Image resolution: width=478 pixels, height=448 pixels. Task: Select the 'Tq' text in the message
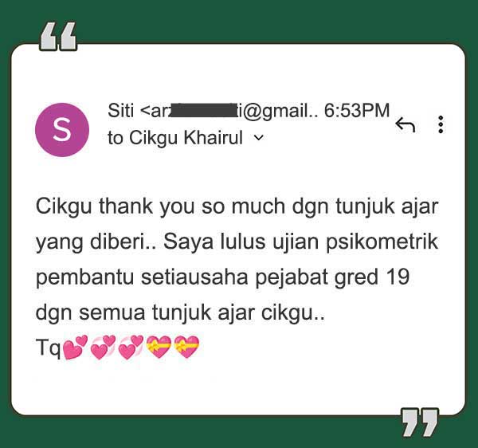[48, 348]
